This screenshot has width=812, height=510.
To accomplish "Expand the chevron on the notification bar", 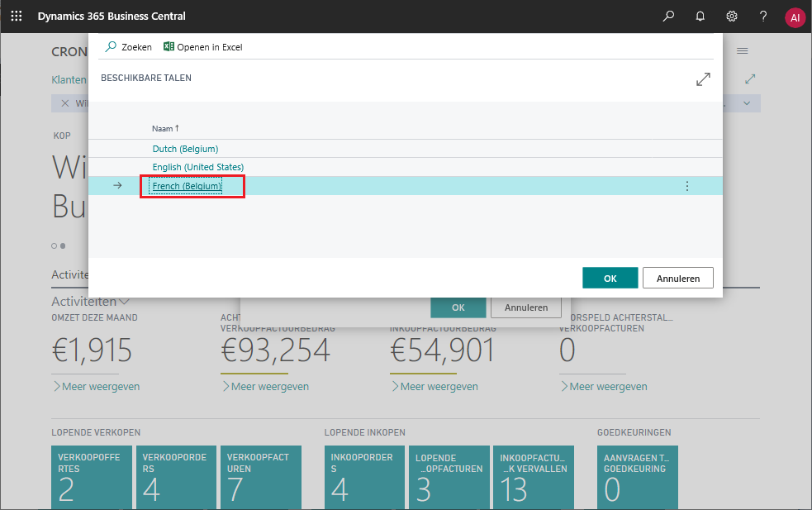I will (747, 103).
